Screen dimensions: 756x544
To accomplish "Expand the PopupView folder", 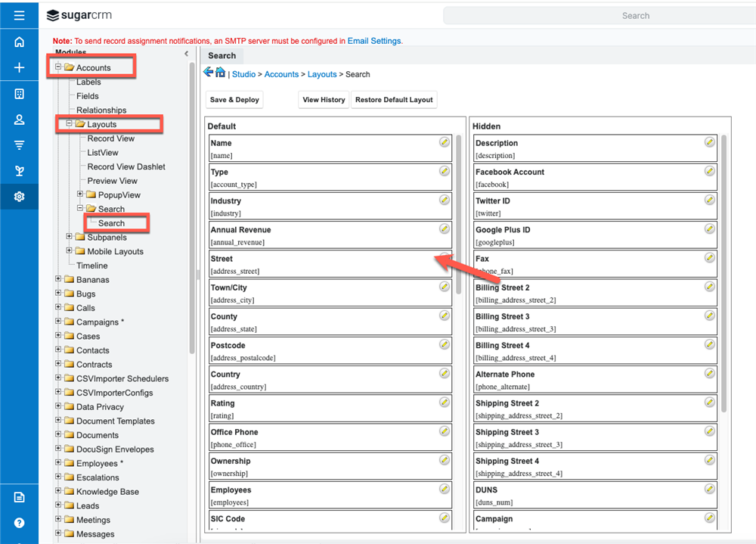I will tap(80, 194).
